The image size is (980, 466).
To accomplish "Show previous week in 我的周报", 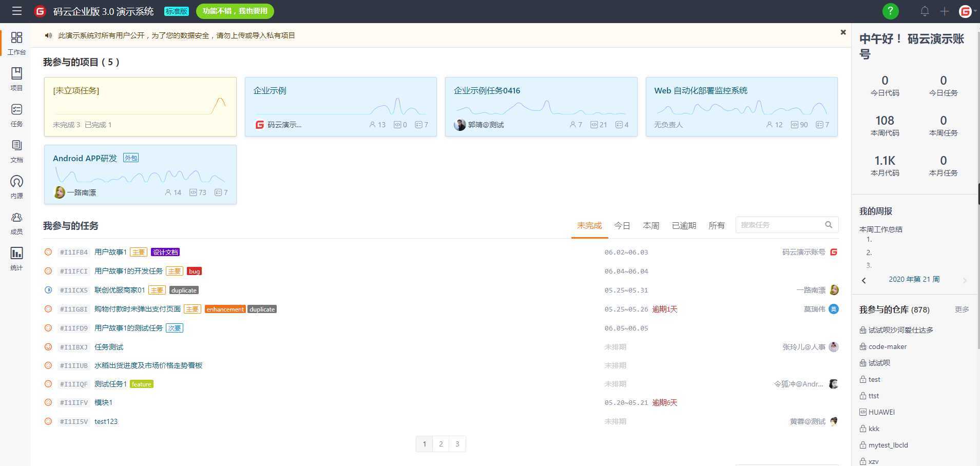I will [x=864, y=280].
